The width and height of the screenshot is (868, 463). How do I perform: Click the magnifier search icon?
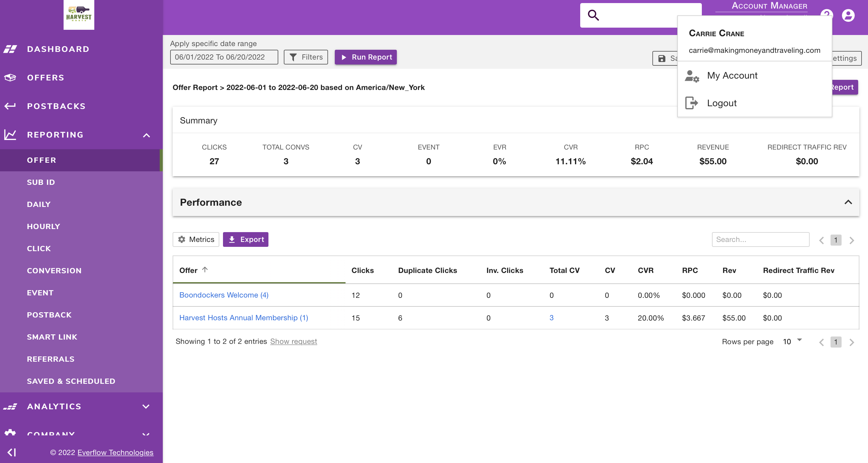tap(593, 15)
